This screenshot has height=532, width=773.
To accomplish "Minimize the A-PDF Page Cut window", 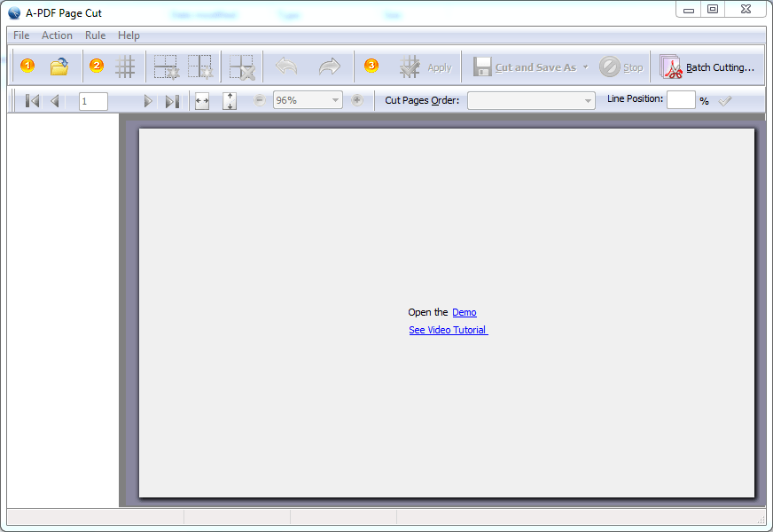I will (x=689, y=9).
